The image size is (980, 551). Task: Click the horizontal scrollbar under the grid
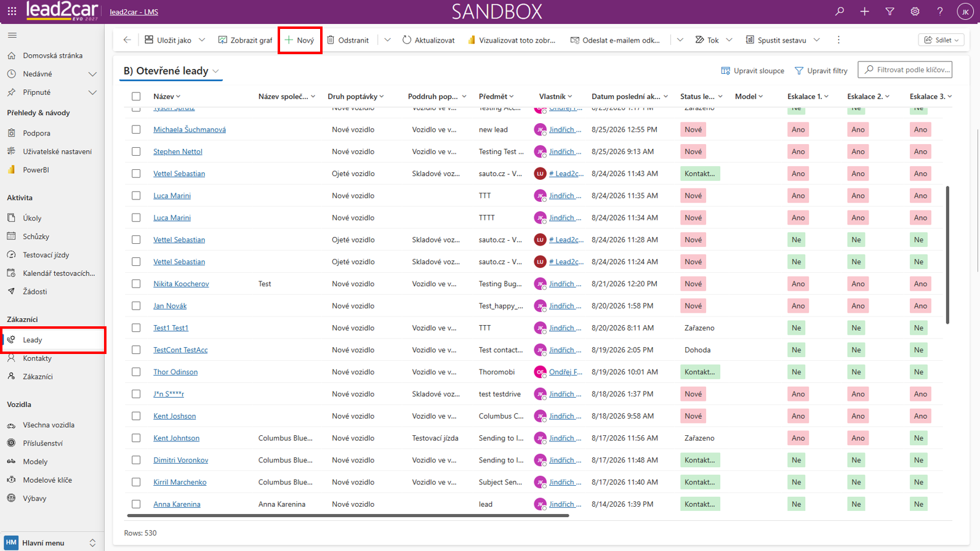[x=348, y=515]
